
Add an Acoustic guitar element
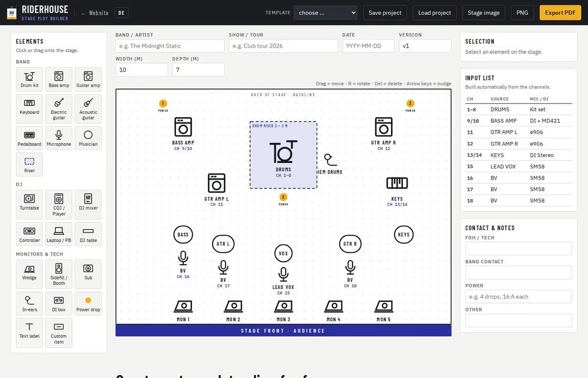pos(88,108)
